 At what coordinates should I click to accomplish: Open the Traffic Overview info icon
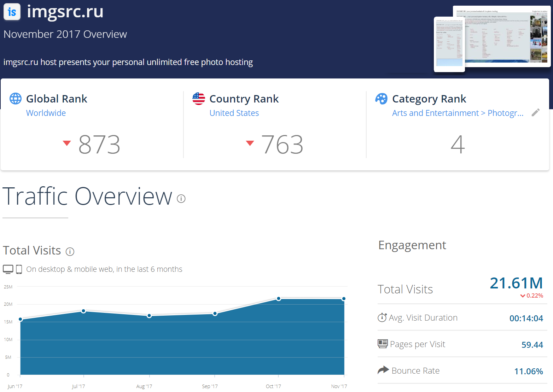point(181,199)
